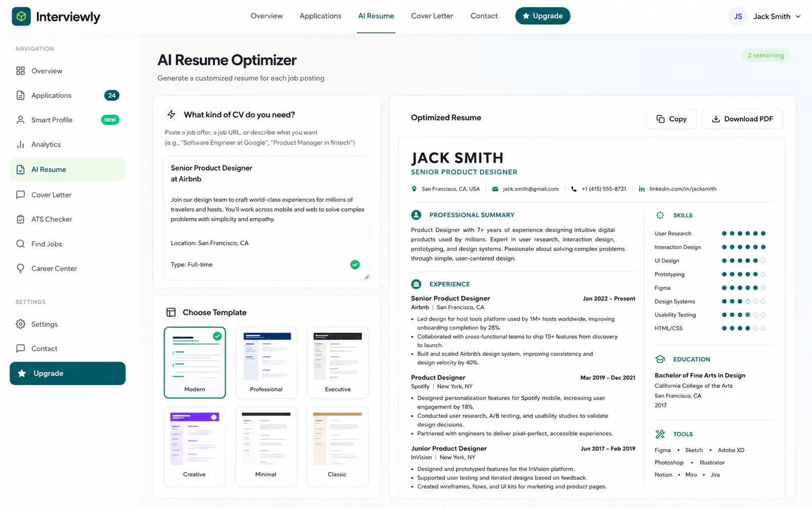Click the Skills icon in the resume
812x508 pixels.
660,216
